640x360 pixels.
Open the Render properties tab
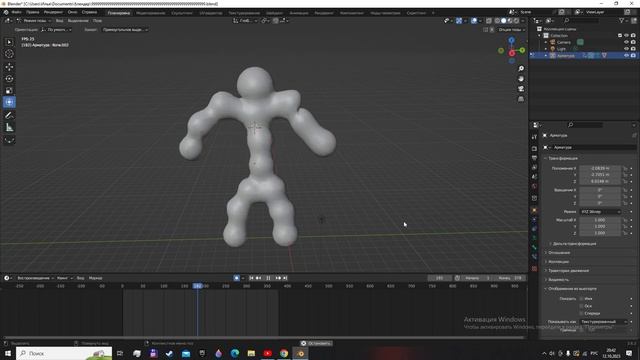click(534, 149)
